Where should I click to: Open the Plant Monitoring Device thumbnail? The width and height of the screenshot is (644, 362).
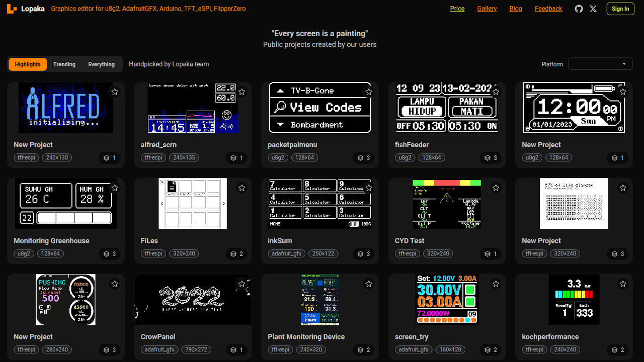coord(320,300)
